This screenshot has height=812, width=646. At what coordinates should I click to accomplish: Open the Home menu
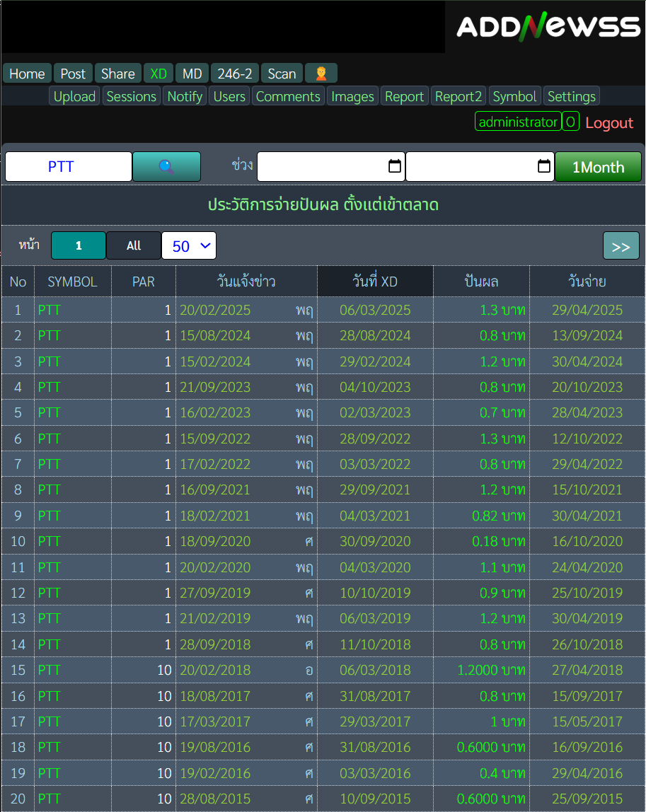(x=27, y=74)
